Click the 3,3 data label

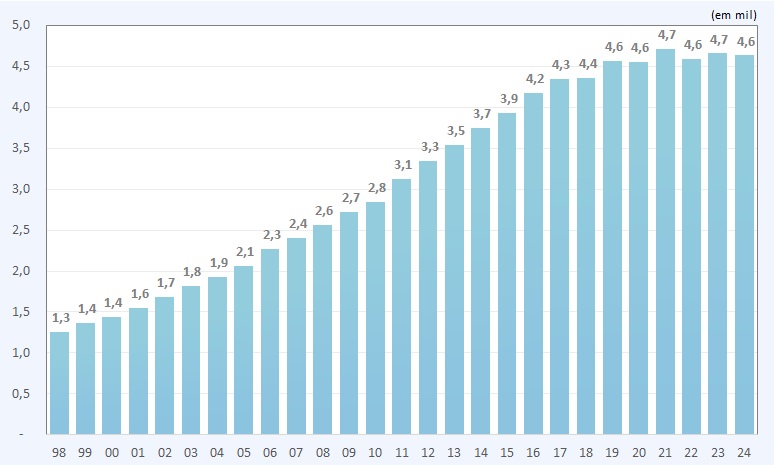(430, 147)
